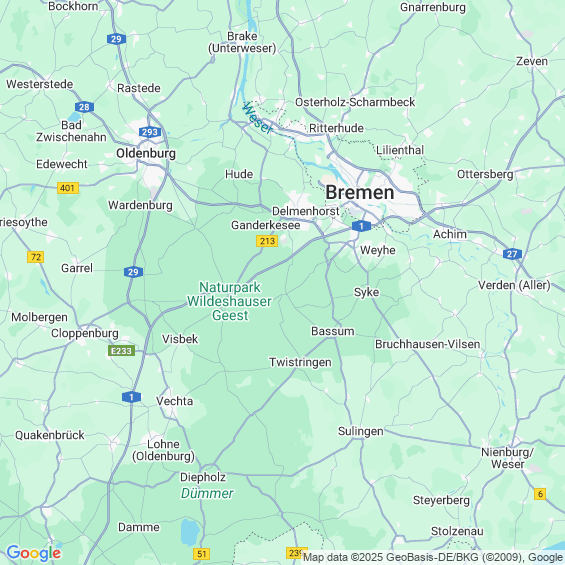This screenshot has width=565, height=565.
Task: Click the A29 highway shield near Bockhorn
Action: (116, 39)
